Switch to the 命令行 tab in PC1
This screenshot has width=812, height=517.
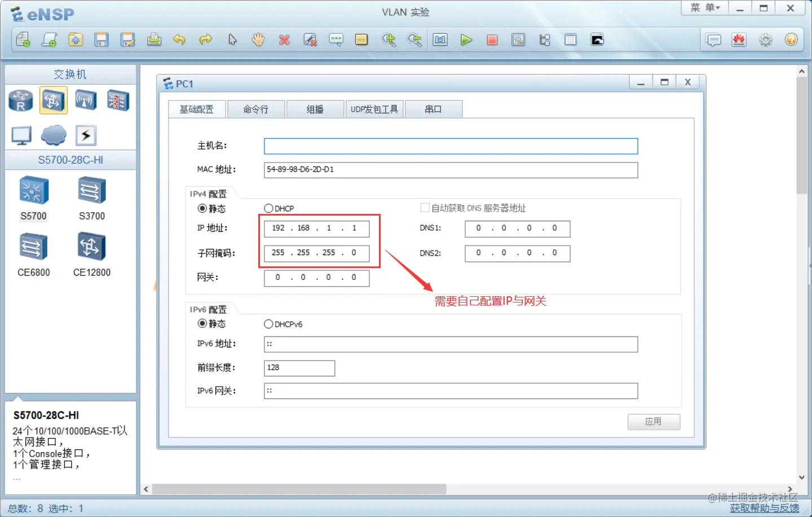(x=256, y=108)
